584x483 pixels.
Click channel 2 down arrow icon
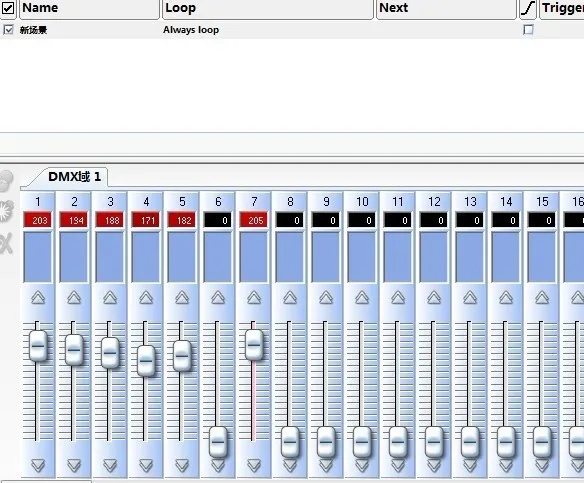pos(74,465)
